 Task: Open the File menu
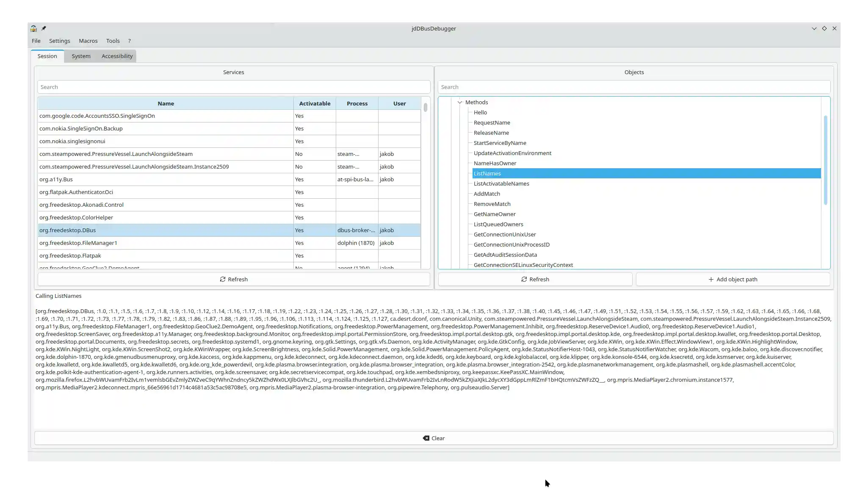36,41
